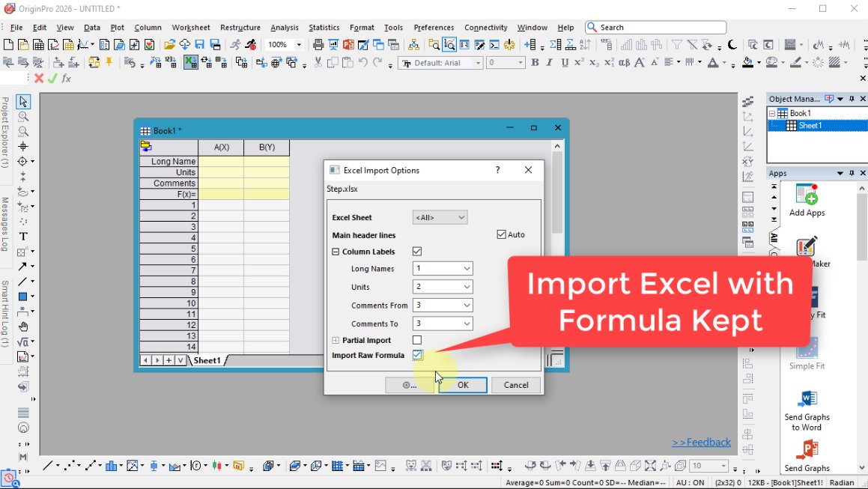Select column B(Y) header in Book1
Image resolution: width=868 pixels, height=489 pixels.
pos(267,148)
